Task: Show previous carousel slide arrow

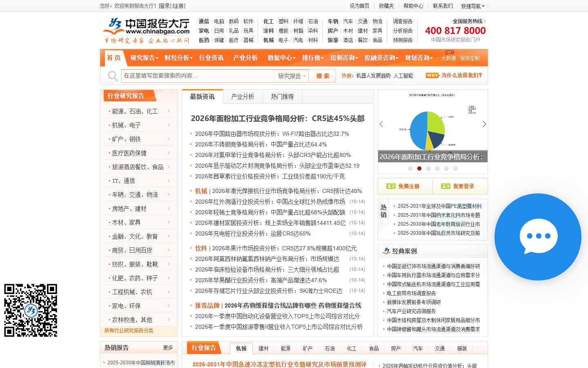Action: [381, 124]
